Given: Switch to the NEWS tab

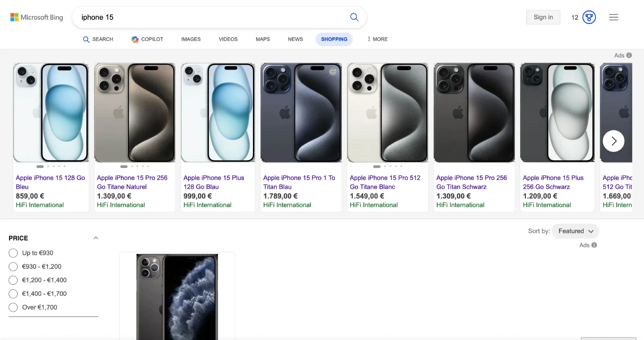Looking at the screenshot, I should [x=295, y=39].
